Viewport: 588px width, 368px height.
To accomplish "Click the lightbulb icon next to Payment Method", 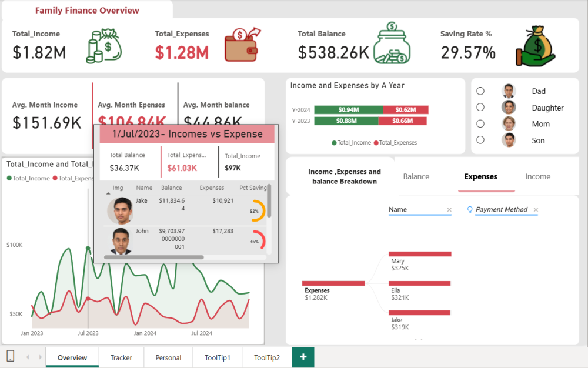I will 470,210.
